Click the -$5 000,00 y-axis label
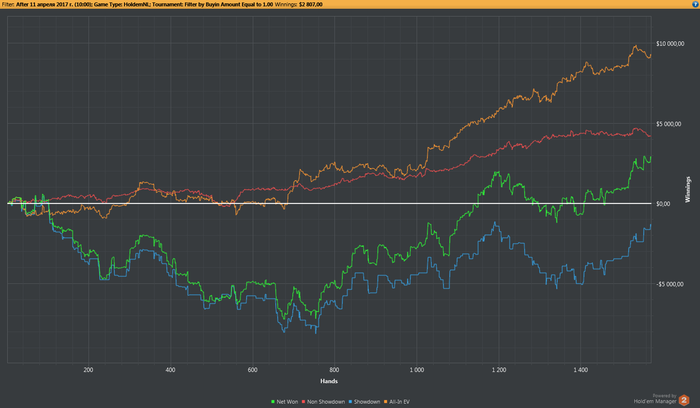The height and width of the screenshot is (408, 700). (x=669, y=284)
